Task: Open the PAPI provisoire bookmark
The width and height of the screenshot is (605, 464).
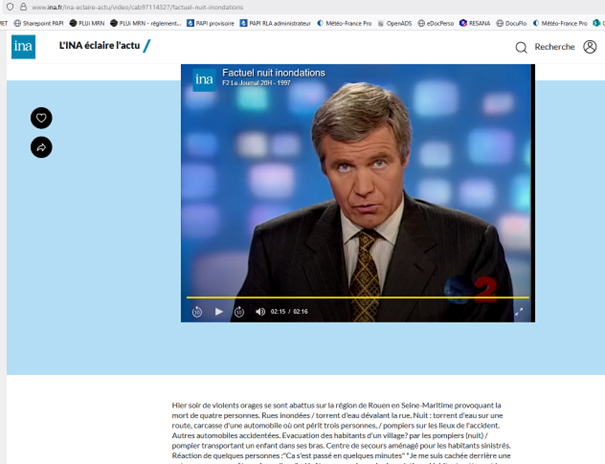Action: pos(211,23)
